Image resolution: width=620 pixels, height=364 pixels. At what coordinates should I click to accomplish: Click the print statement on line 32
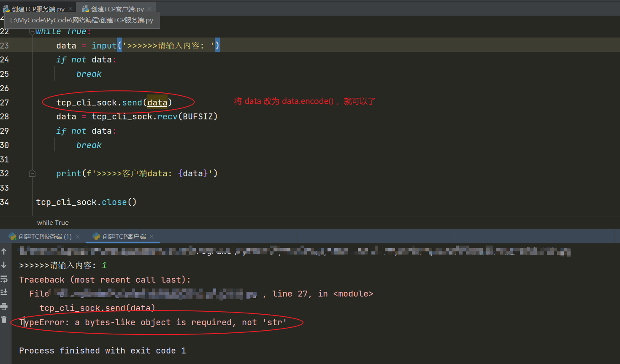tap(137, 173)
